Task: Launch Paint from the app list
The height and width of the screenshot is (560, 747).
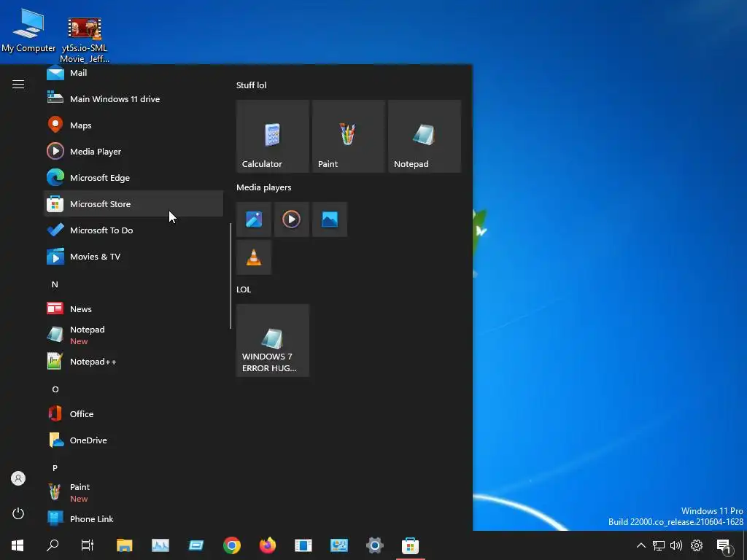Action: tap(133, 492)
